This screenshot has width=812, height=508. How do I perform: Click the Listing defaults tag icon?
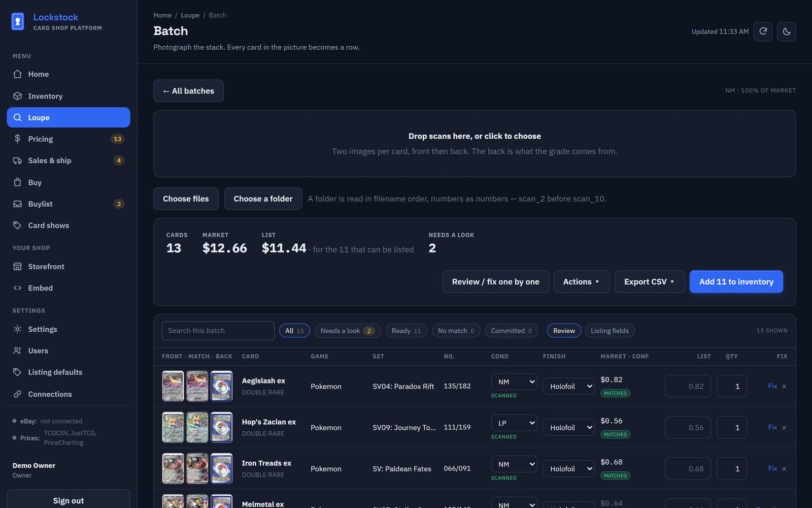click(x=17, y=372)
